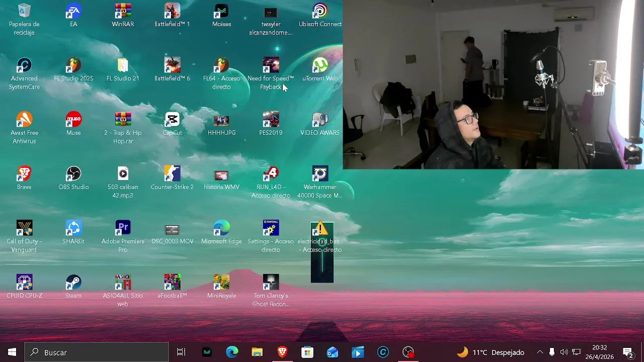The width and height of the screenshot is (644, 362).
Task: Select Tom Clancy's Ghost Recon shortcut
Action: (x=271, y=291)
